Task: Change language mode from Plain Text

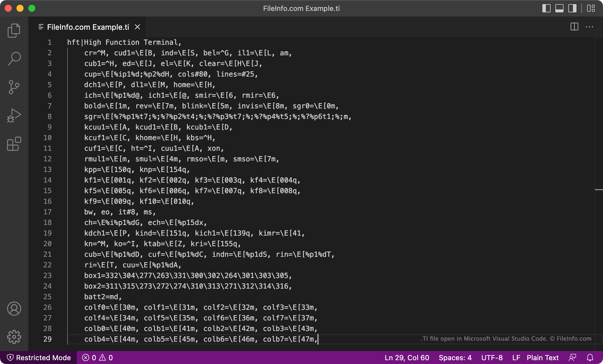Action: (x=542, y=358)
